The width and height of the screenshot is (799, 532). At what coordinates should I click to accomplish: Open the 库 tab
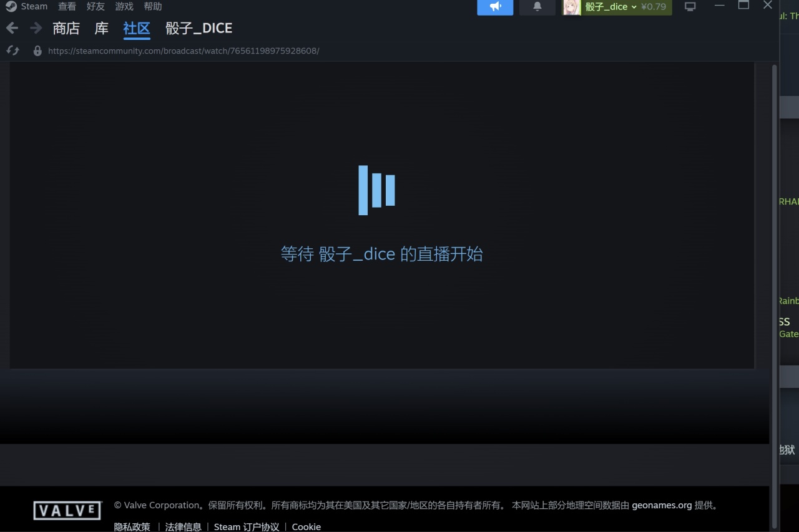pyautogui.click(x=101, y=28)
